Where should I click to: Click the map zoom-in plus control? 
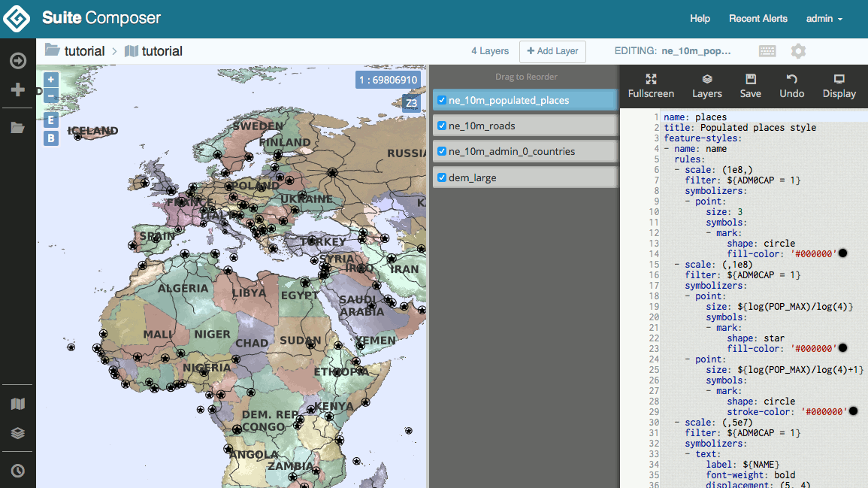click(50, 79)
